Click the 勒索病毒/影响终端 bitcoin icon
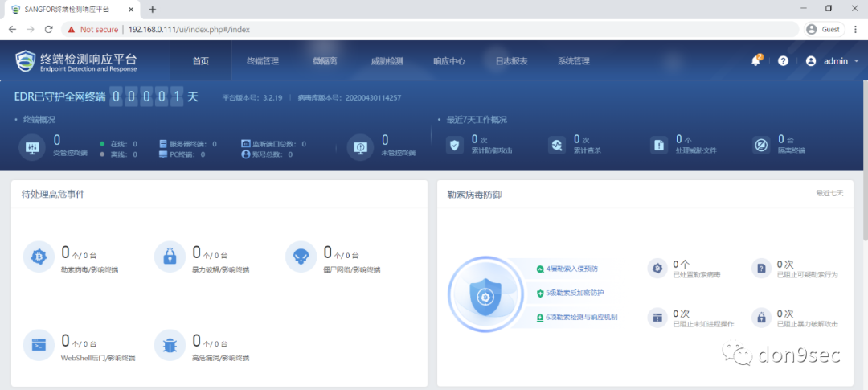Image resolution: width=868 pixels, height=390 pixels. pyautogui.click(x=39, y=257)
